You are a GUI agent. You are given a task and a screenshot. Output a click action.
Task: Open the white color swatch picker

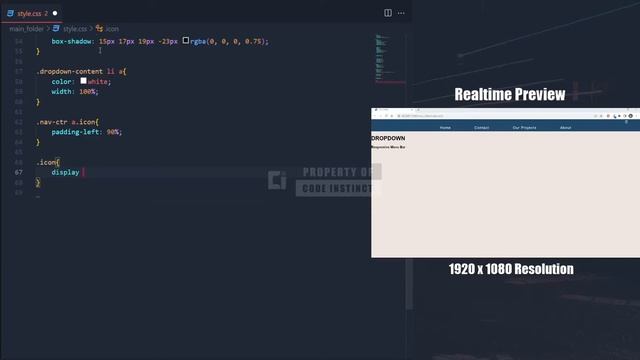click(83, 81)
